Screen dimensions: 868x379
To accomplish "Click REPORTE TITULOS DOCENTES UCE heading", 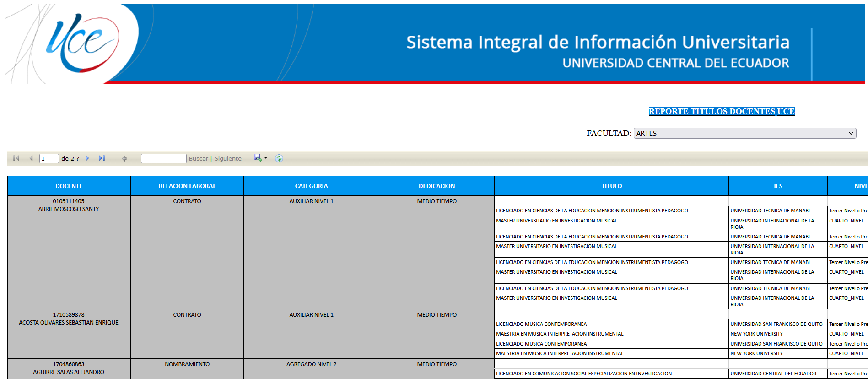I will tap(722, 111).
